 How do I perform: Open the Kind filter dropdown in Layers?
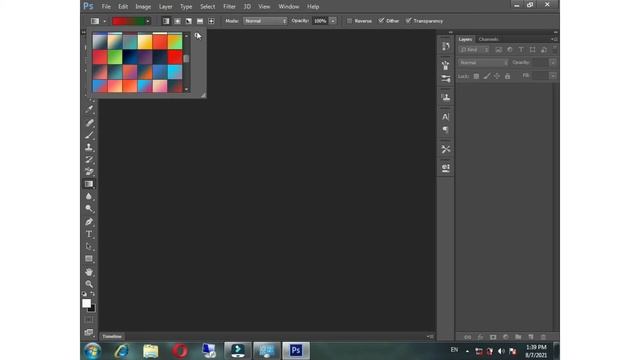click(x=474, y=50)
